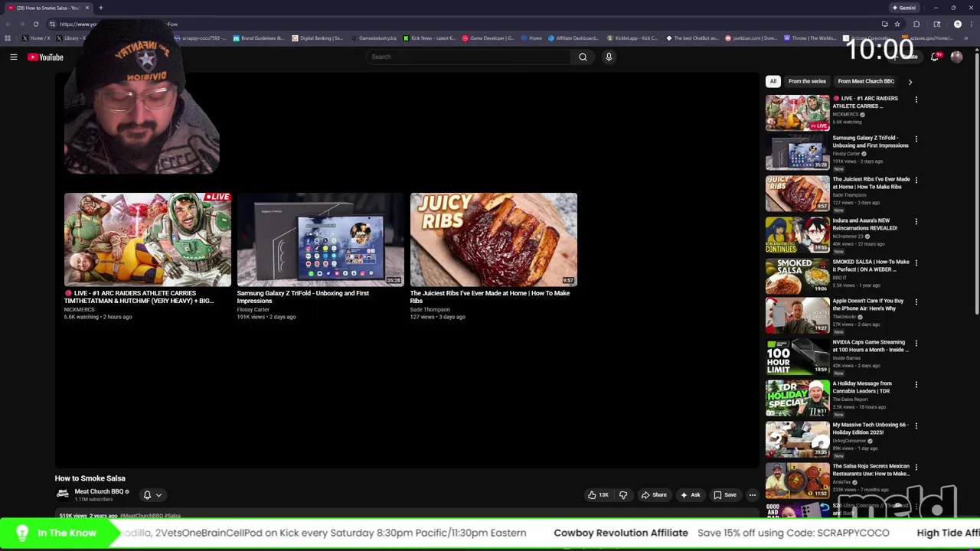Open Meat Church BBQ channel name link
Viewport: 980px width, 551px height.
point(99,492)
